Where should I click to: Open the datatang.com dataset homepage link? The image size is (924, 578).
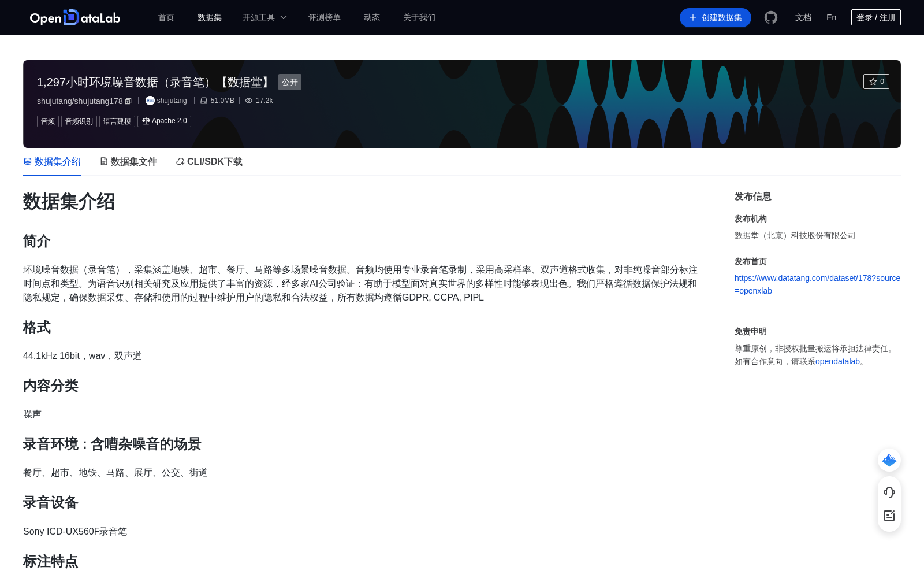tap(817, 284)
